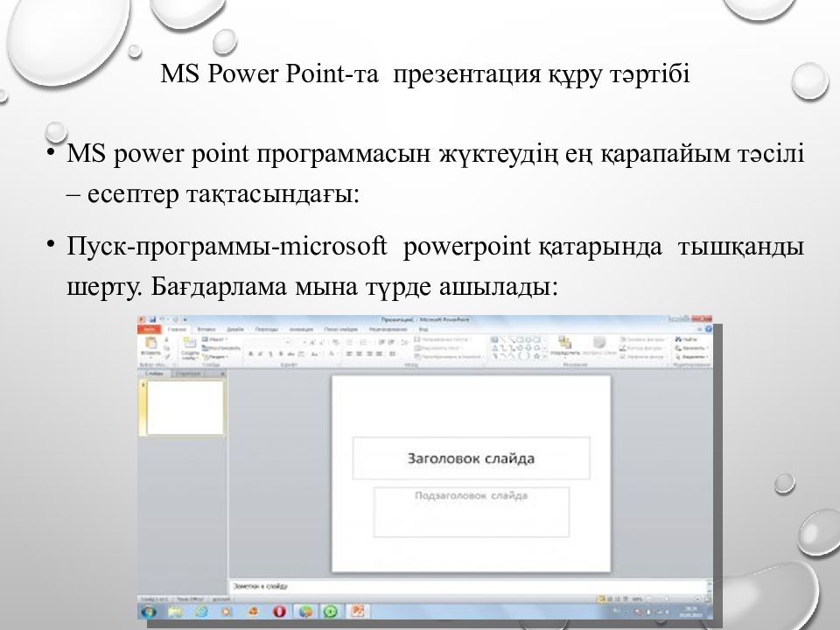
Task: Open the Shape Fill (Заливка фигуры) dropdown
Action: [x=643, y=339]
